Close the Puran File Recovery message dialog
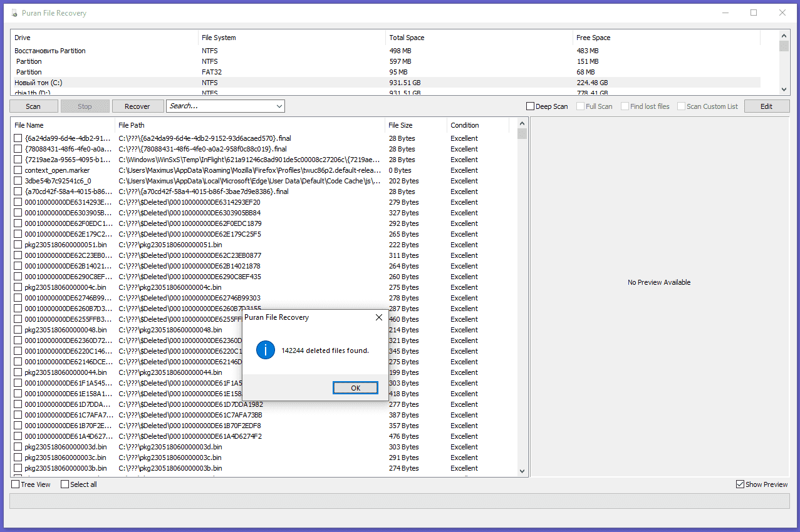800x532 pixels. [378, 317]
